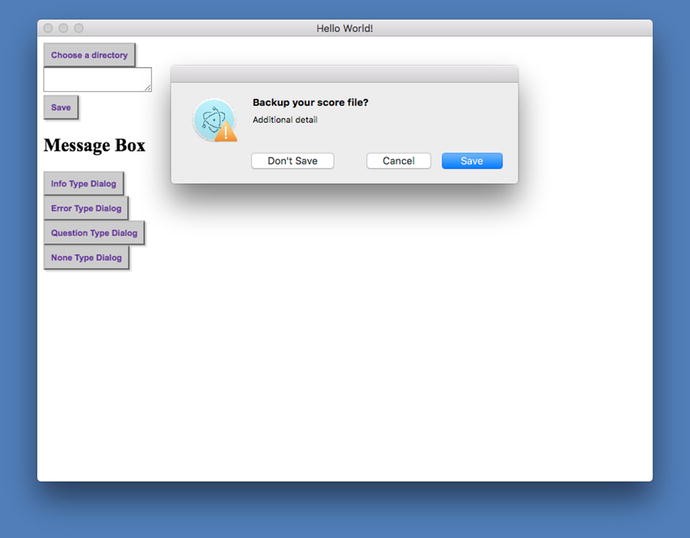Click the orange warning triangle badge
690x538 pixels.
pos(226,132)
